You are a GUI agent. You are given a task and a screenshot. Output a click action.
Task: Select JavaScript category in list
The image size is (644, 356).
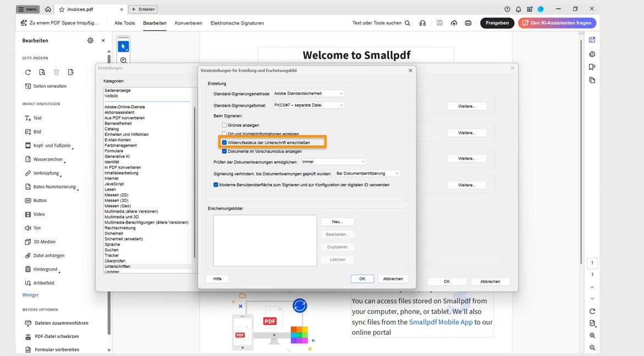point(114,184)
